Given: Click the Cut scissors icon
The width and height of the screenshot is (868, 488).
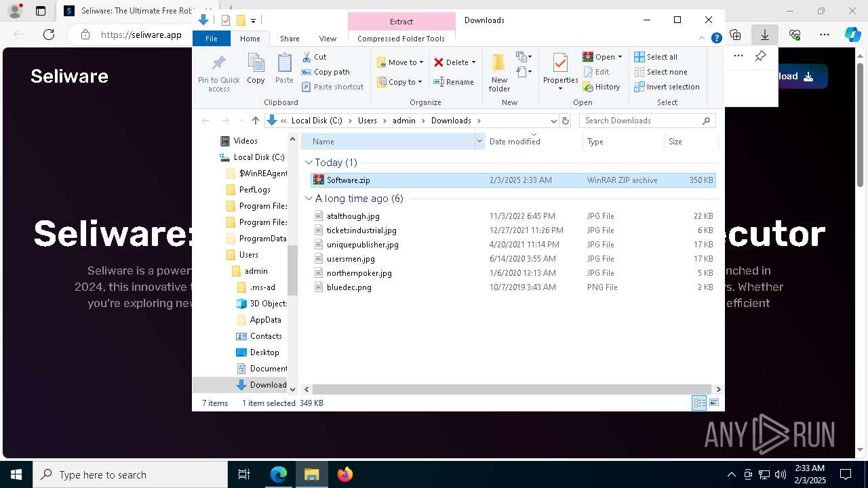Looking at the screenshot, I should point(307,57).
